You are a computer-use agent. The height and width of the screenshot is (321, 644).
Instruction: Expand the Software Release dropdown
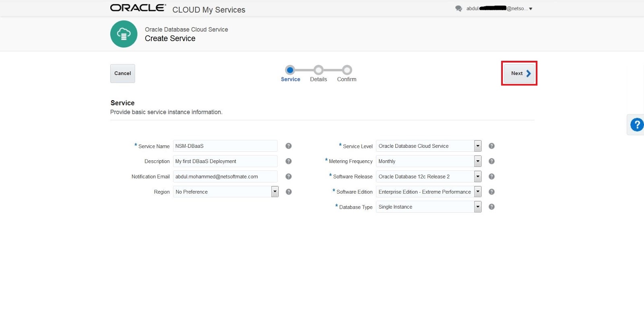(478, 176)
